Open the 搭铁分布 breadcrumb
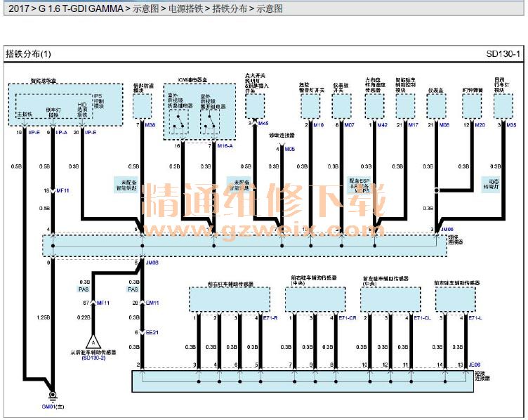Screen dimensions: 528x420 (x=230, y=8)
